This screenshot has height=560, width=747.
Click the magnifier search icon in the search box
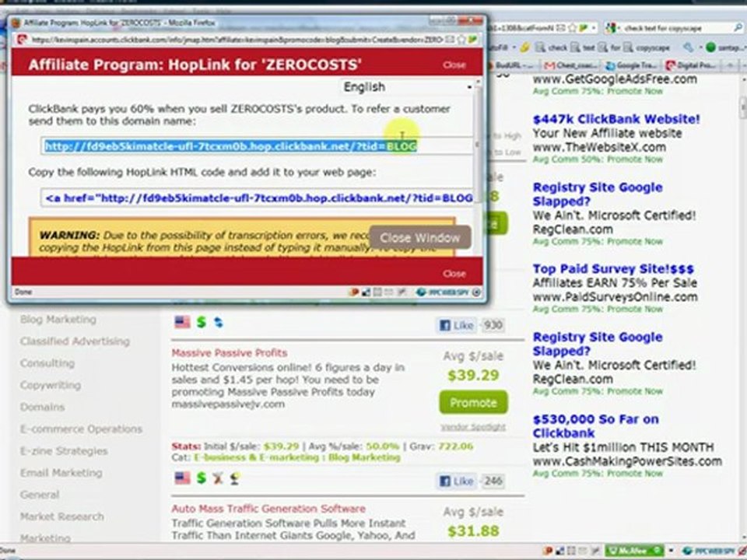point(738,28)
